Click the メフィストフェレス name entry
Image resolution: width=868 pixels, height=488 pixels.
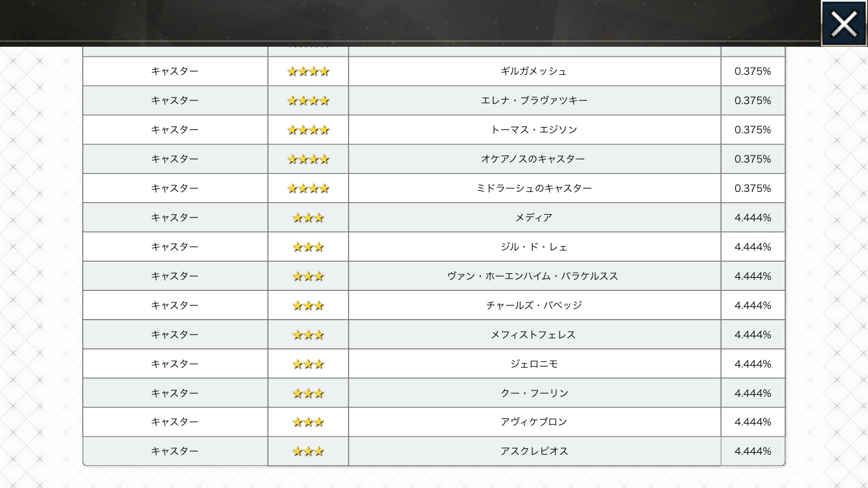tap(534, 334)
